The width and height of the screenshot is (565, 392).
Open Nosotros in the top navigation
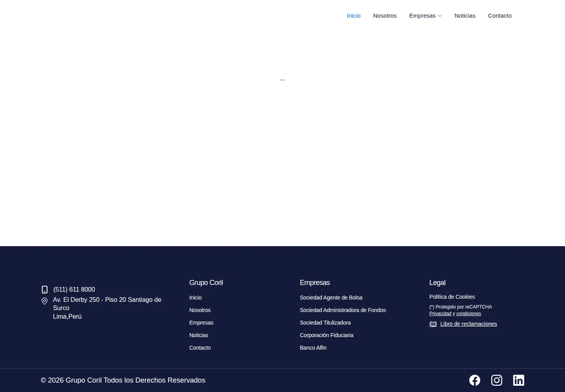click(385, 16)
